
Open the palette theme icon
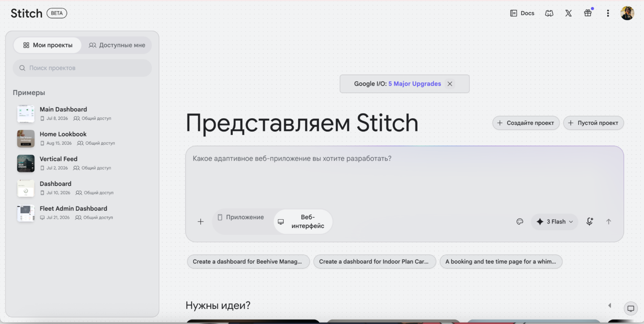520,221
